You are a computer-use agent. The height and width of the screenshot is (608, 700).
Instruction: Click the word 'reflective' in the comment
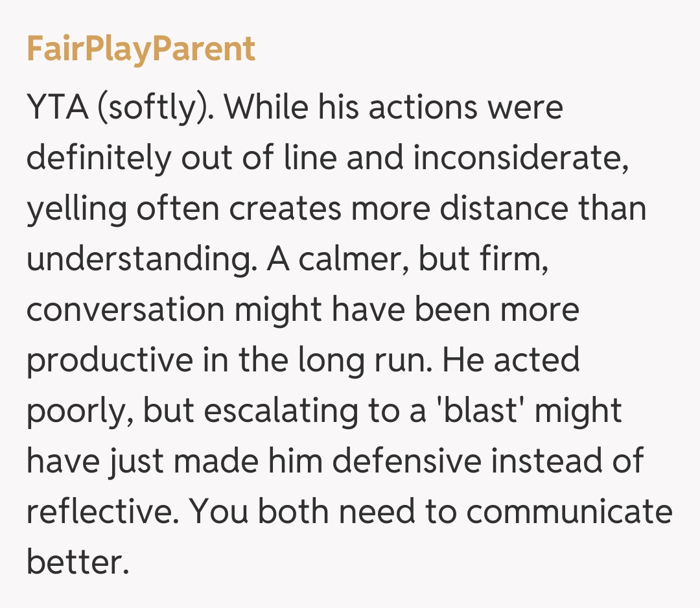point(97,512)
